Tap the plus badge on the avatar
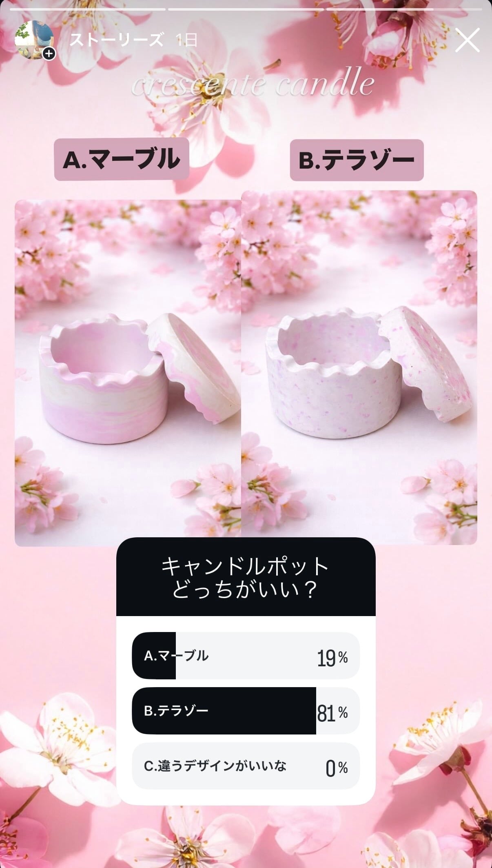 [49, 53]
